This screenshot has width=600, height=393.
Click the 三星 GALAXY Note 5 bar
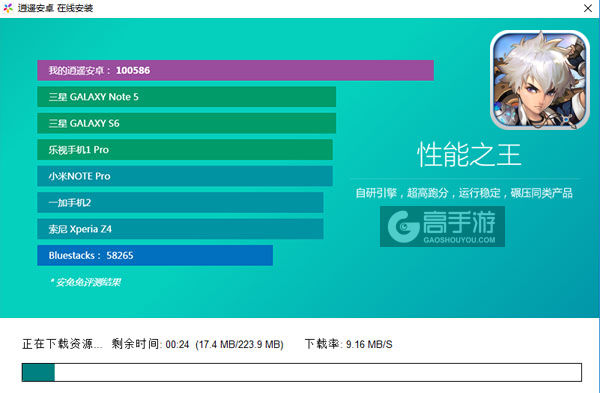tap(186, 97)
